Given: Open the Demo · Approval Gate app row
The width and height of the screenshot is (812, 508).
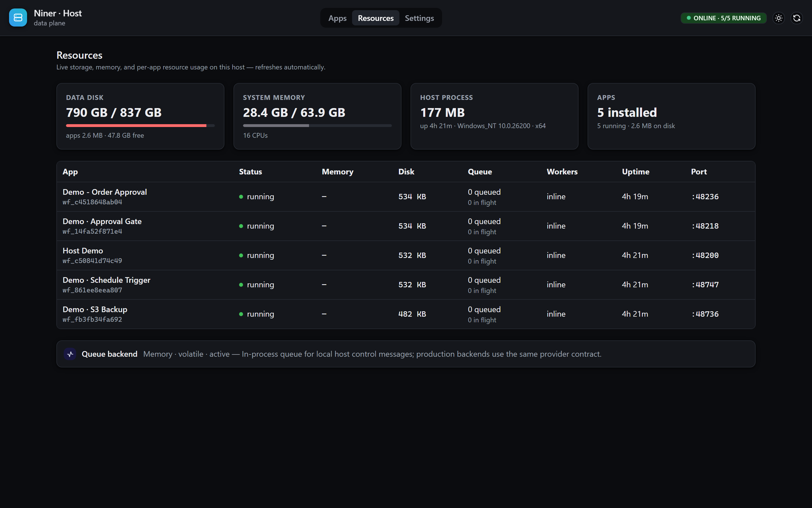Looking at the screenshot, I should coord(406,226).
